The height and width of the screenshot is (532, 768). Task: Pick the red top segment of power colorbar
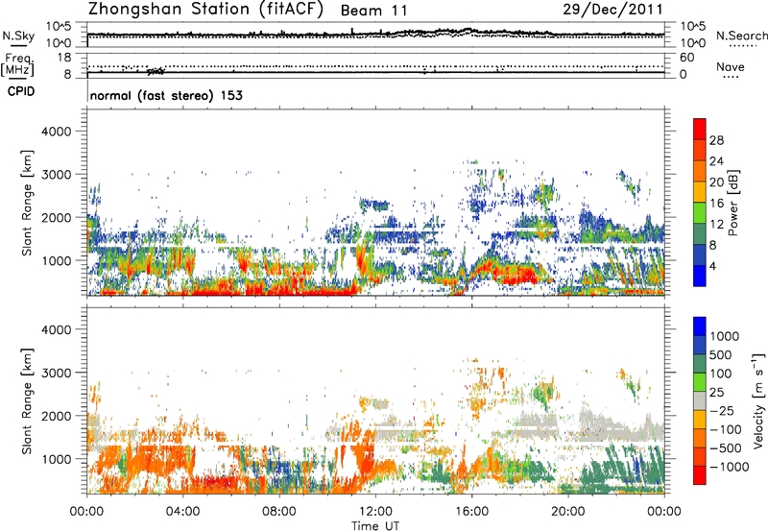pos(700,129)
